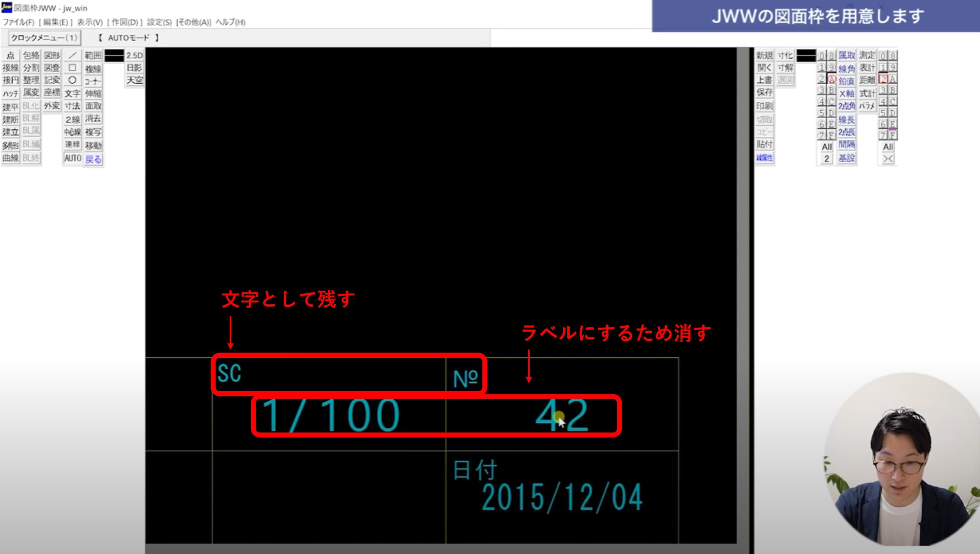Toggle layer 0 in the layer list
This screenshot has width=980, height=554.
click(822, 56)
